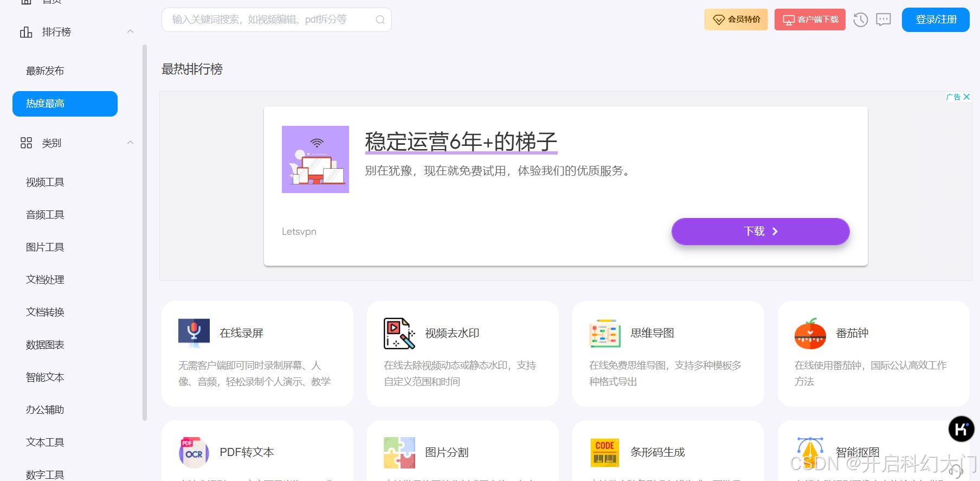Click the Letsvpn advertiser text
Image resolution: width=980 pixels, height=481 pixels.
[299, 232]
